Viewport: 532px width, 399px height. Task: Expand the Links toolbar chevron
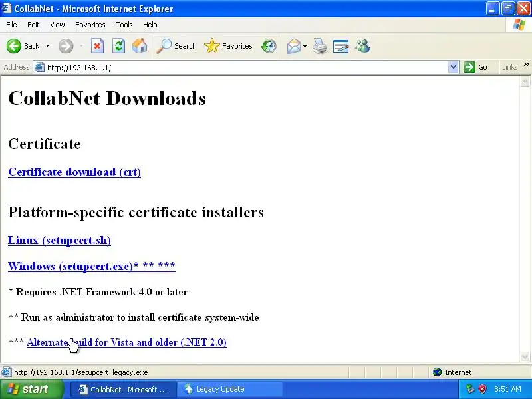pos(526,65)
